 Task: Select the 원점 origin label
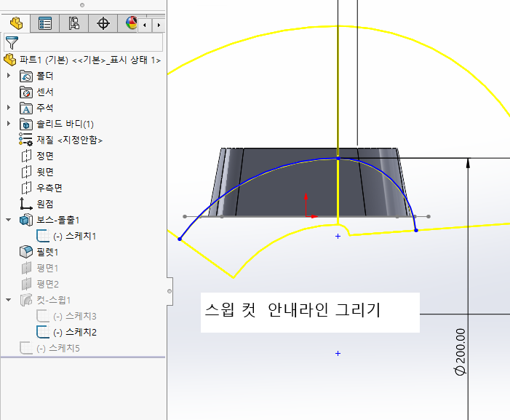pyautogui.click(x=45, y=204)
